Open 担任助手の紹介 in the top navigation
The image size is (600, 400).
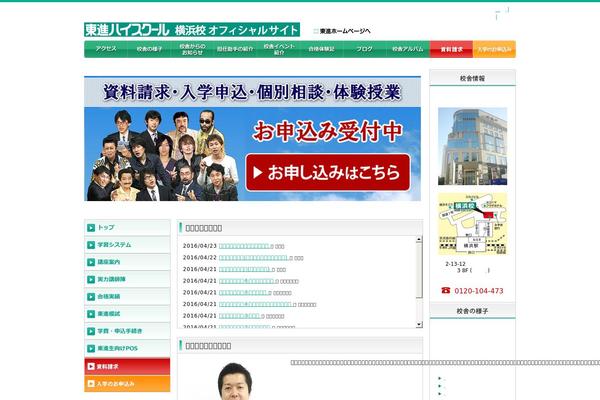(x=235, y=49)
